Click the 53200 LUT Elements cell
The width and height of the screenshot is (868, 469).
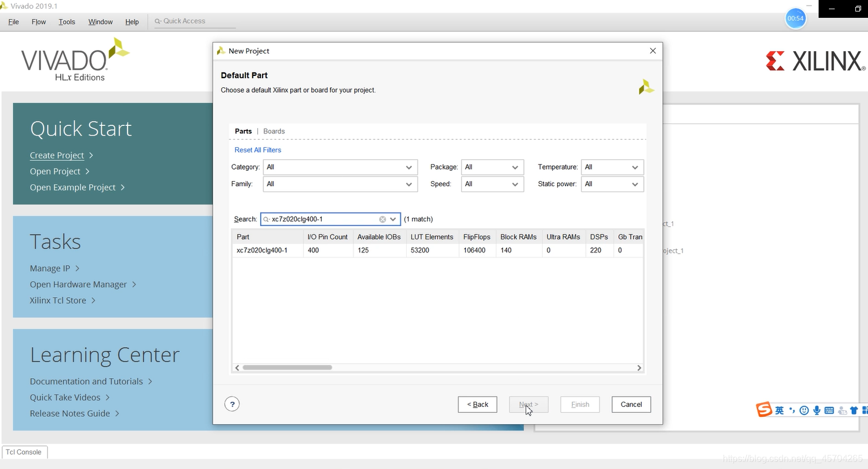coord(432,251)
